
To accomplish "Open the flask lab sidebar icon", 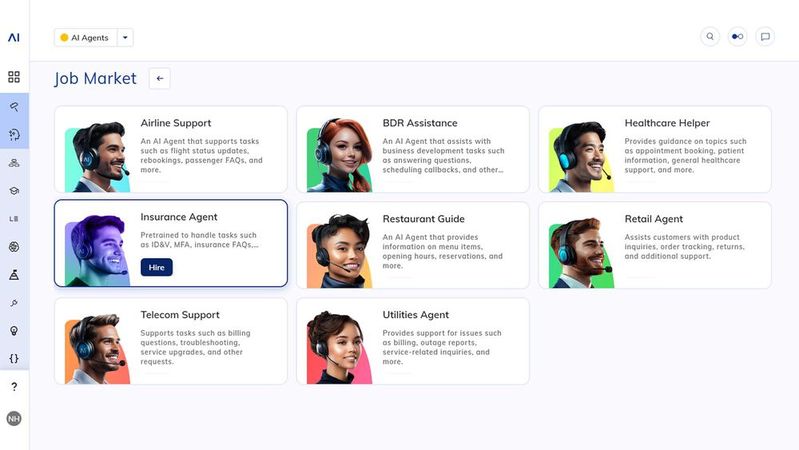I will tap(14, 275).
